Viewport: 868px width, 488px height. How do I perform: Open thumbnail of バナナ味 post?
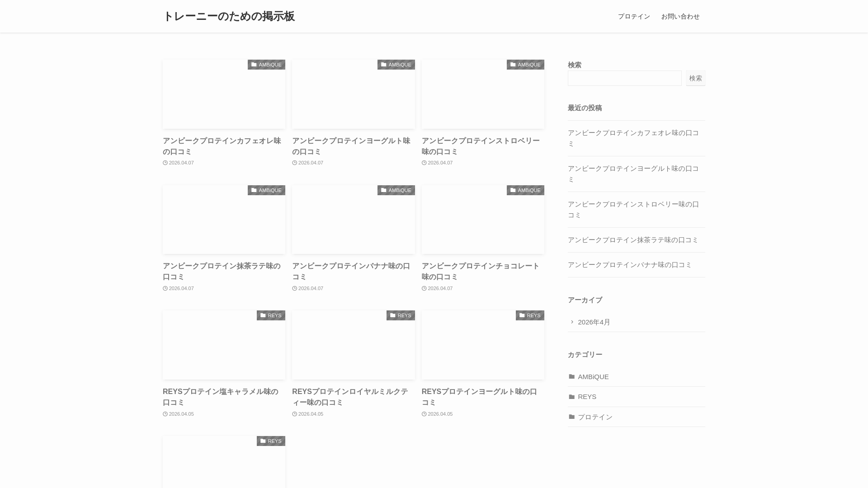point(354,220)
